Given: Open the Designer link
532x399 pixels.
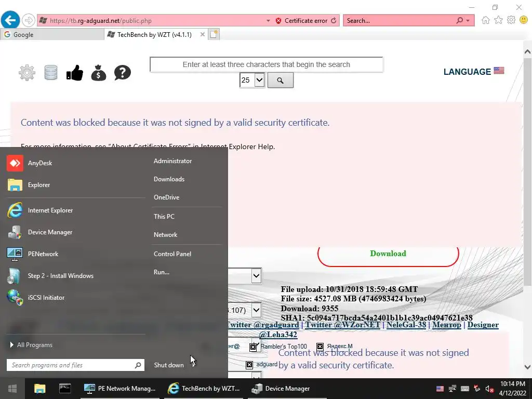Looking at the screenshot, I should pos(483,325).
